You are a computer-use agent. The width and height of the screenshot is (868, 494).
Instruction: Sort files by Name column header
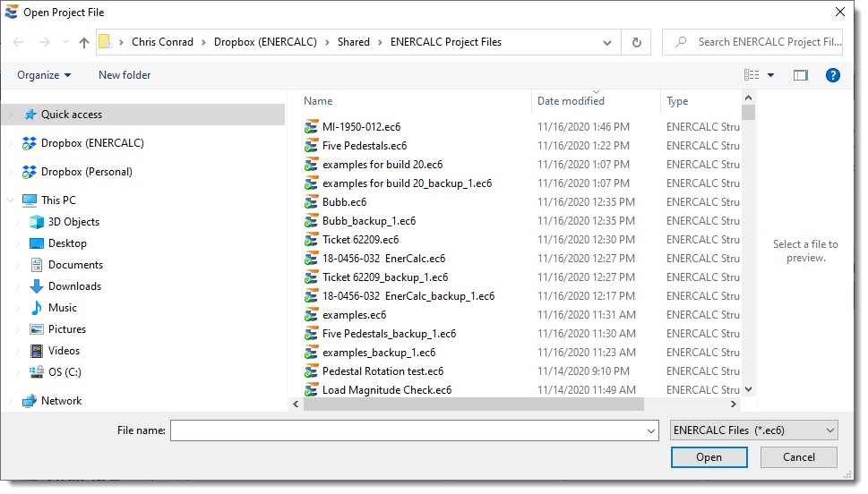[318, 101]
